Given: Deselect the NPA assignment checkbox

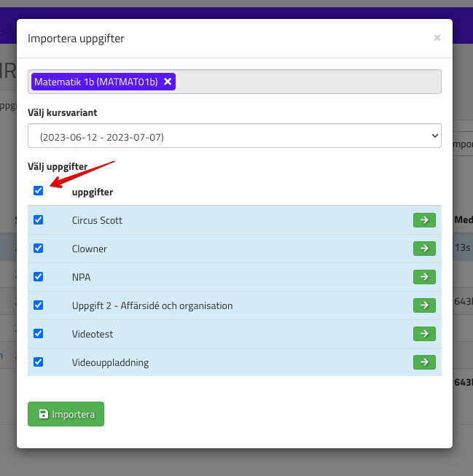Looking at the screenshot, I should pos(39,276).
